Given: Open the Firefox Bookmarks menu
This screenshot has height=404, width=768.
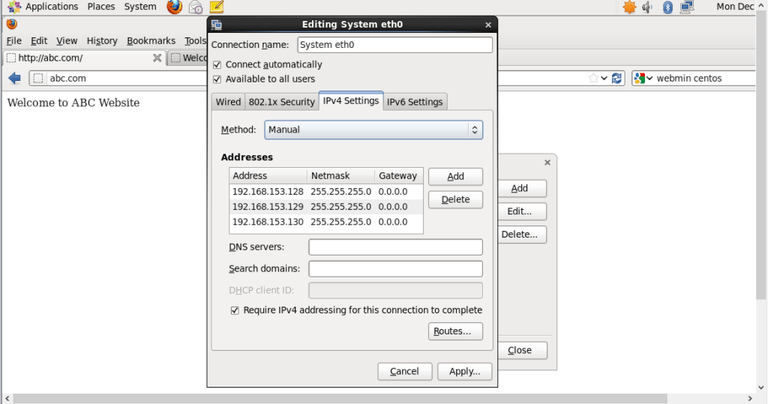Looking at the screenshot, I should tap(151, 41).
